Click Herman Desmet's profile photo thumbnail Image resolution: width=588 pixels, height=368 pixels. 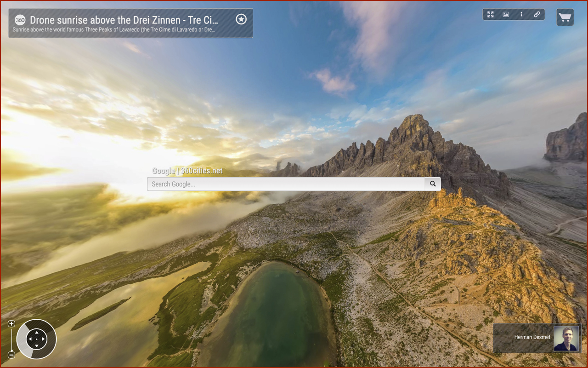click(x=565, y=339)
